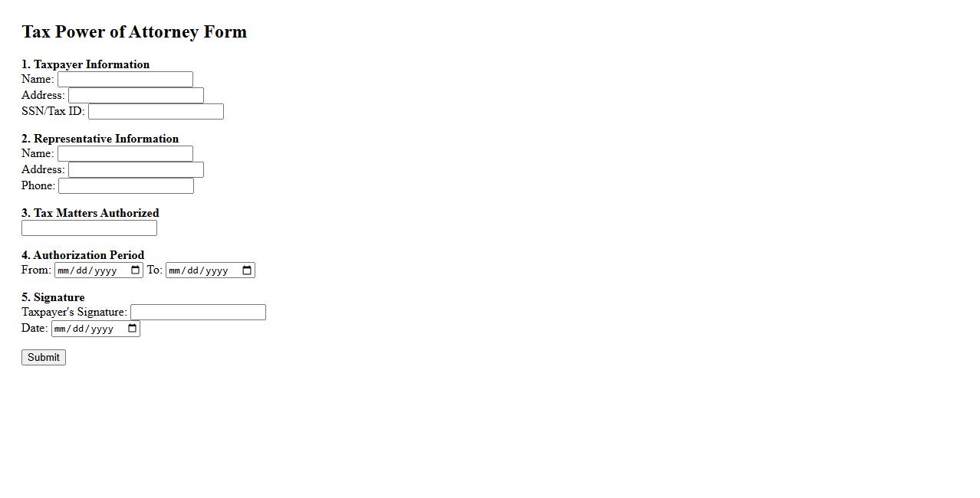Click the Tax Matters Authorized field
The image size is (980, 498).
[89, 228]
